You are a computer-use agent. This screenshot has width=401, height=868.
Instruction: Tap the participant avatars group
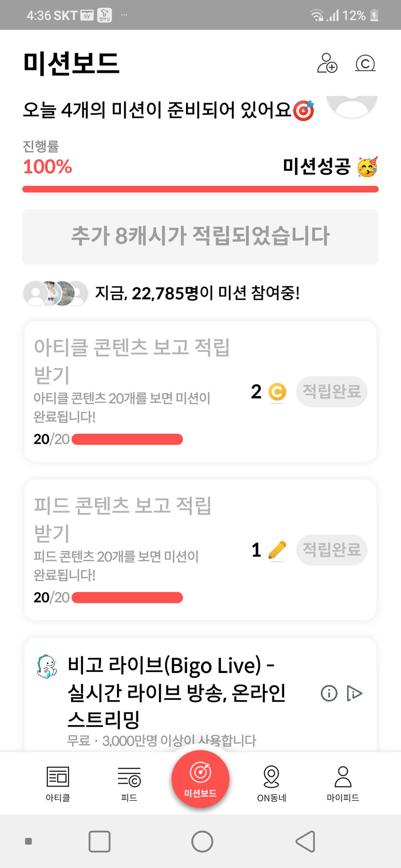pyautogui.click(x=56, y=293)
